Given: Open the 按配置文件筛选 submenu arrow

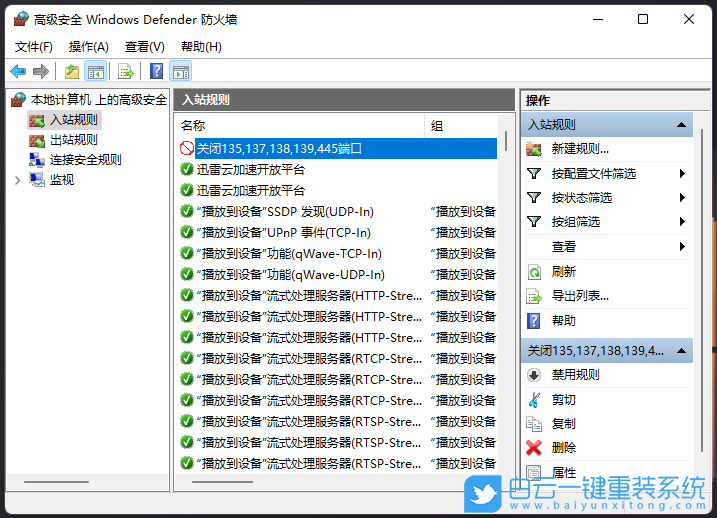Looking at the screenshot, I should [x=682, y=174].
